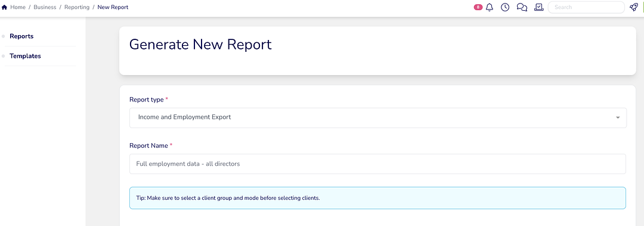Click the tip about client group
The height and width of the screenshot is (226, 644).
pos(377,198)
